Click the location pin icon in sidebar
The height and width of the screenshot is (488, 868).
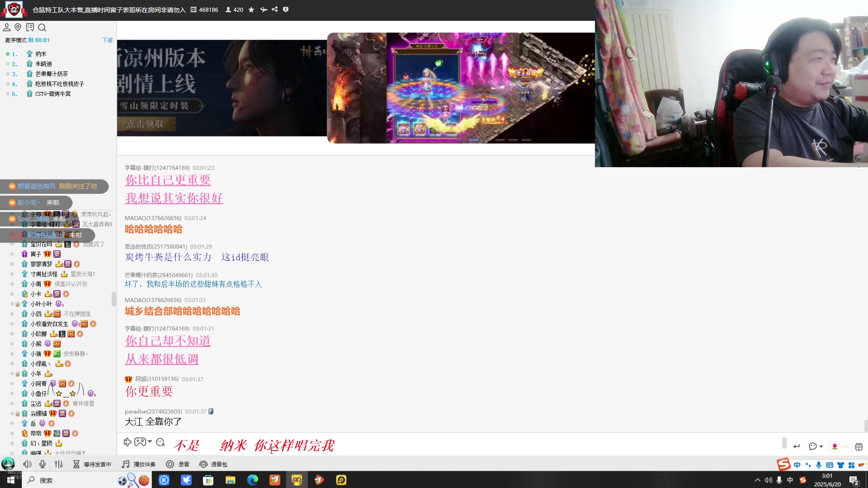(x=18, y=28)
